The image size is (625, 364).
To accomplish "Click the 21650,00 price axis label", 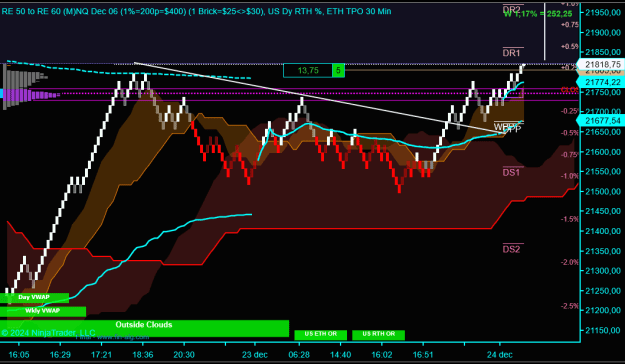I will click(x=603, y=132).
